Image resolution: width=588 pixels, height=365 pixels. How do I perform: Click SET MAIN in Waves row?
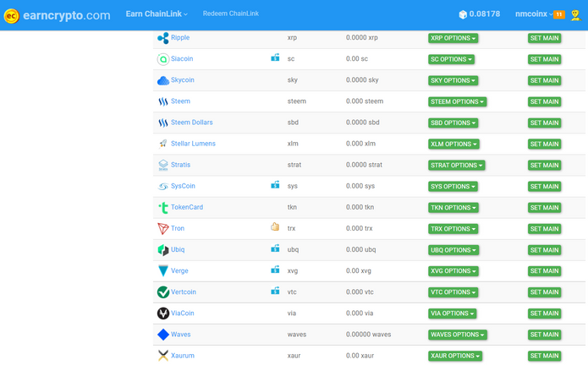click(544, 335)
